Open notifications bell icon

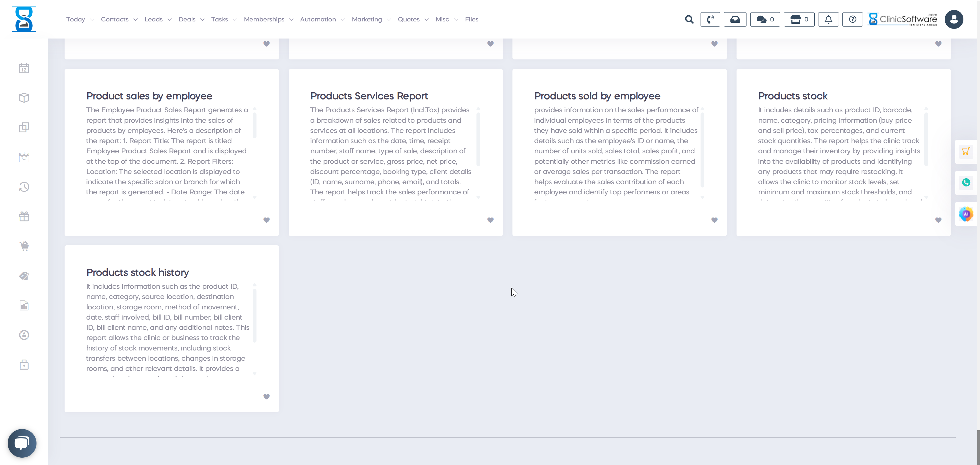pos(828,19)
